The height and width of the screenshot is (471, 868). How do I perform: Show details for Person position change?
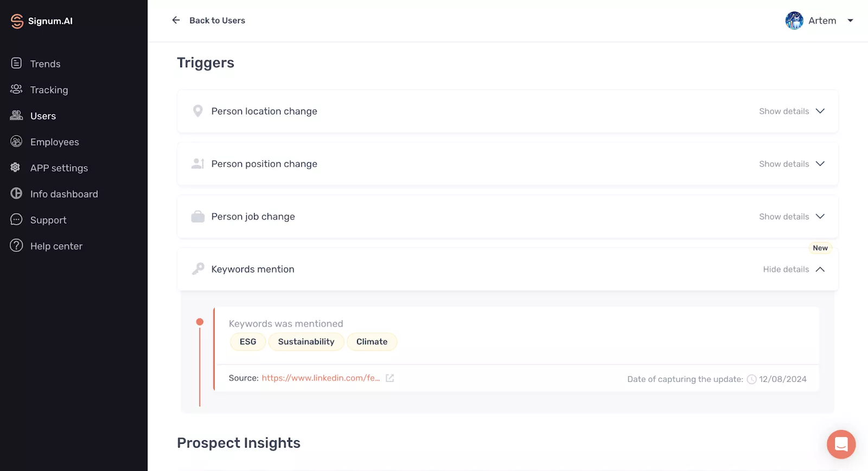pyautogui.click(x=792, y=164)
